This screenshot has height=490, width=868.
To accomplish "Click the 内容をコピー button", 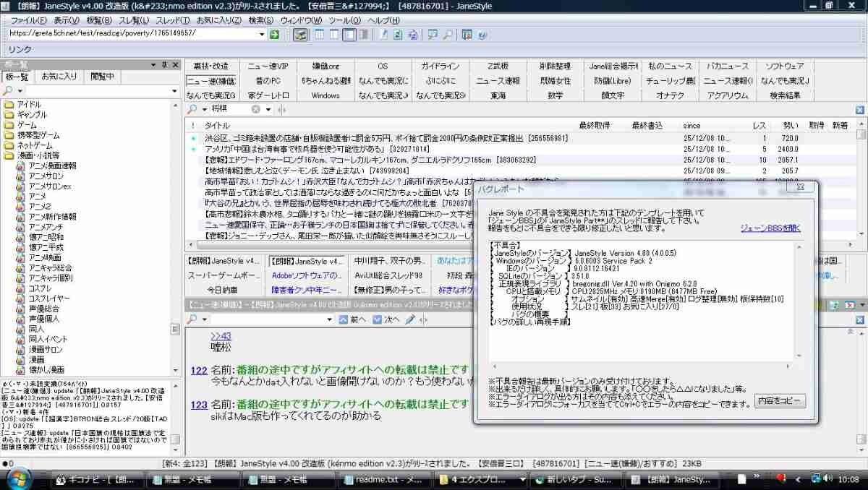I will pyautogui.click(x=778, y=401).
